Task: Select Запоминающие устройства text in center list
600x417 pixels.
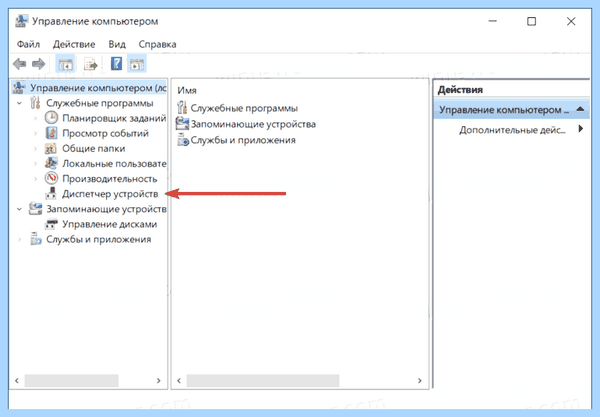Action: pyautogui.click(x=253, y=124)
